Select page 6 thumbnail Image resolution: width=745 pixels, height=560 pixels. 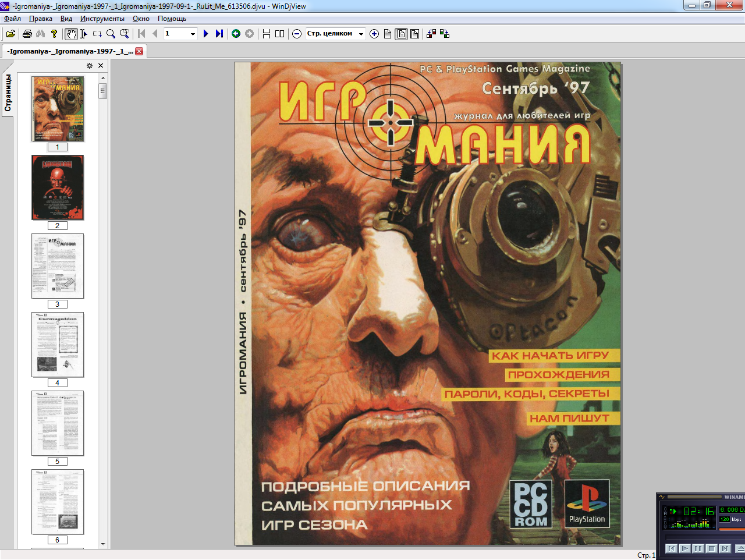point(58,502)
